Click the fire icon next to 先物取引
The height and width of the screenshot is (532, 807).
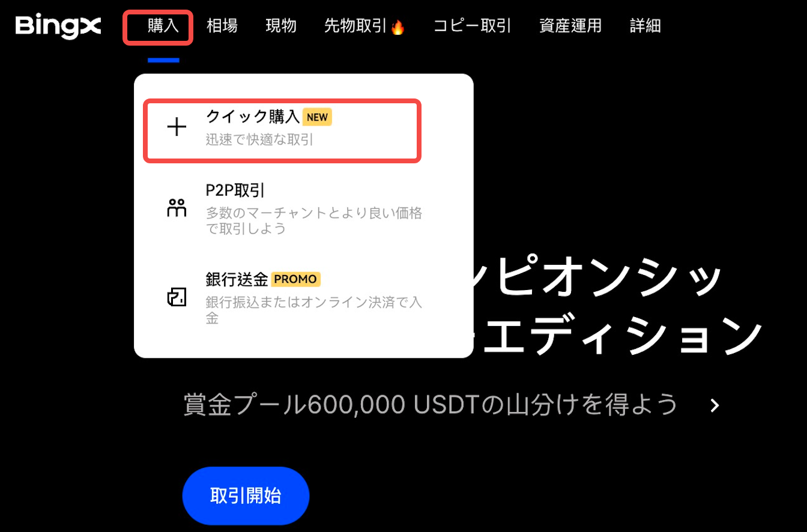[x=397, y=27]
